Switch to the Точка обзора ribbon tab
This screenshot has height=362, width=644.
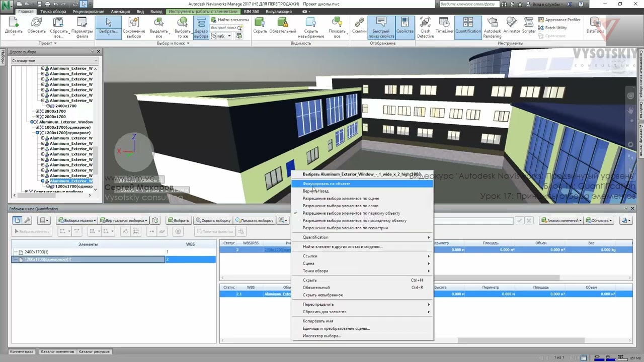(x=53, y=12)
